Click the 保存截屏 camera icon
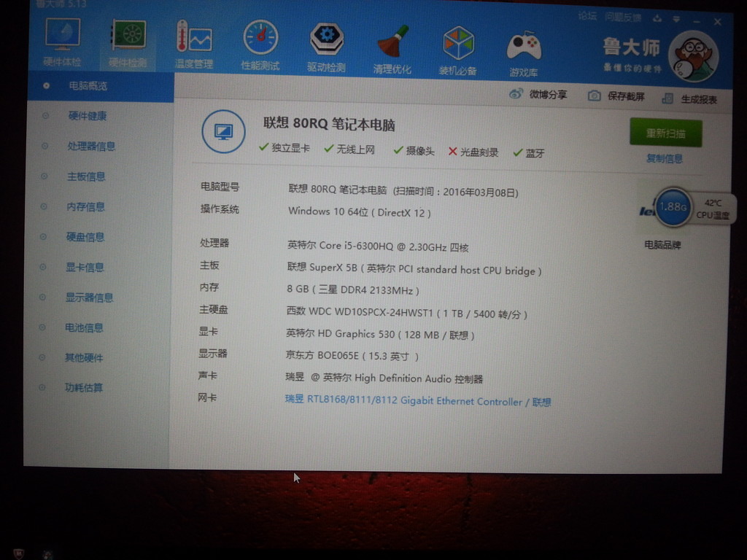The image size is (747, 560). point(594,96)
